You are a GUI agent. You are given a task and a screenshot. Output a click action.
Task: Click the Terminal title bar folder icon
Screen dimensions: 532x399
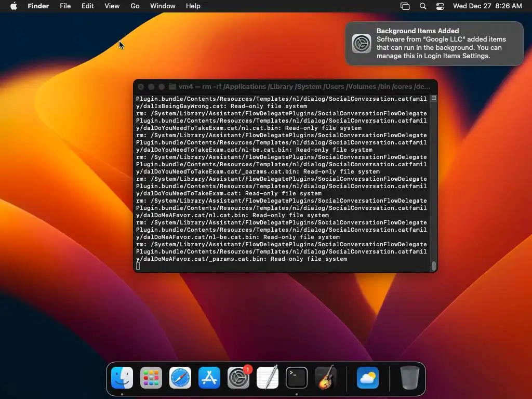(x=172, y=87)
